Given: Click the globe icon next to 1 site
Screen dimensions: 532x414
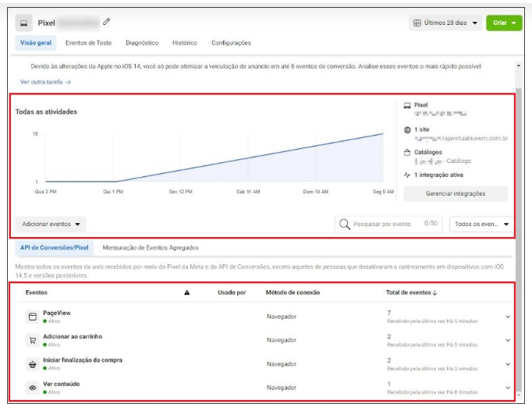Looking at the screenshot, I should [407, 130].
